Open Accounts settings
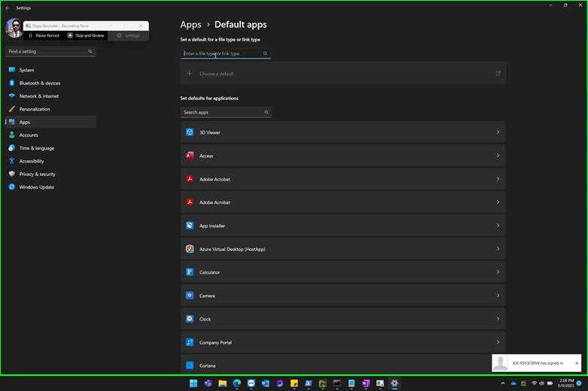Image resolution: width=588 pixels, height=391 pixels. 50,135
